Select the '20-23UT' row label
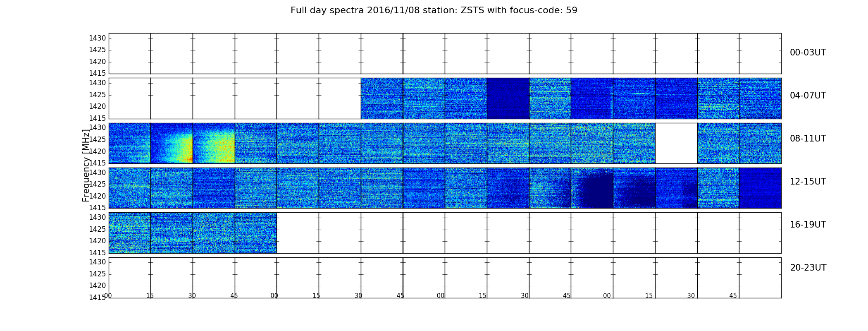Image resolution: width=868 pixels, height=331 pixels. click(808, 268)
